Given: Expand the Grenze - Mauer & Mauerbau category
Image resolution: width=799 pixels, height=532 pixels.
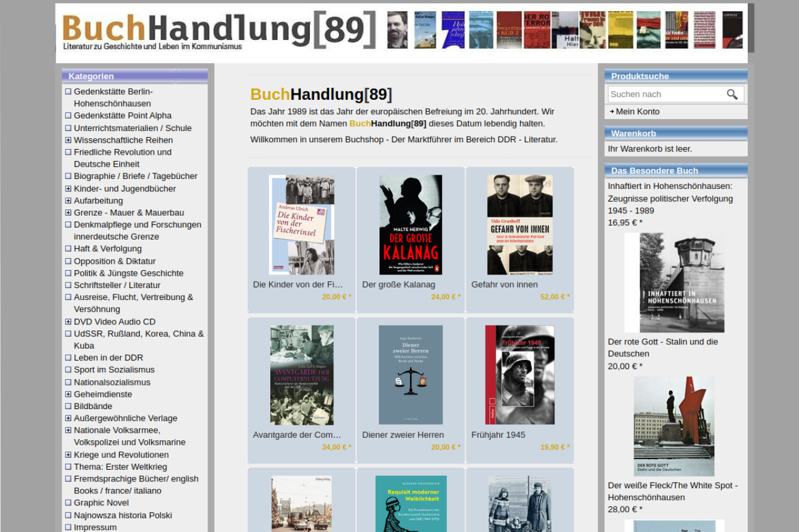Looking at the screenshot, I should pos(68,213).
